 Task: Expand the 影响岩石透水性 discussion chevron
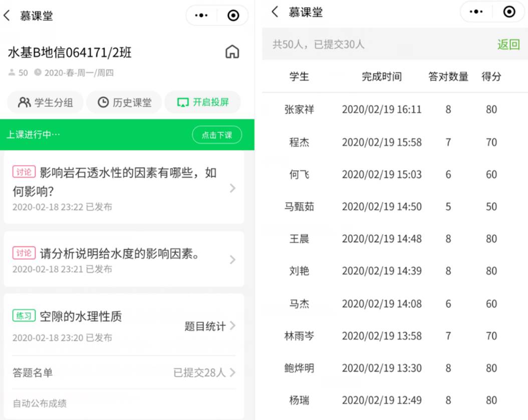(232, 188)
